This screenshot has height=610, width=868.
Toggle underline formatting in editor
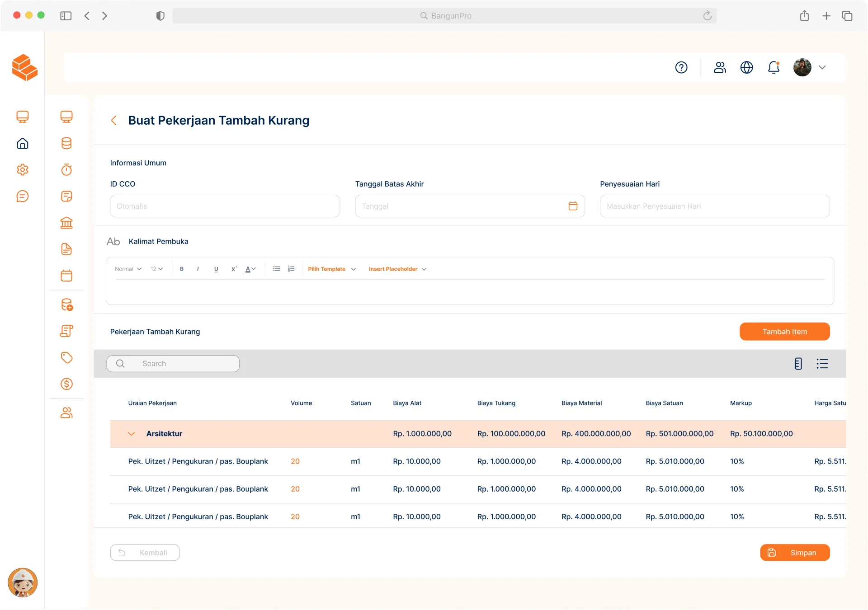tap(216, 269)
